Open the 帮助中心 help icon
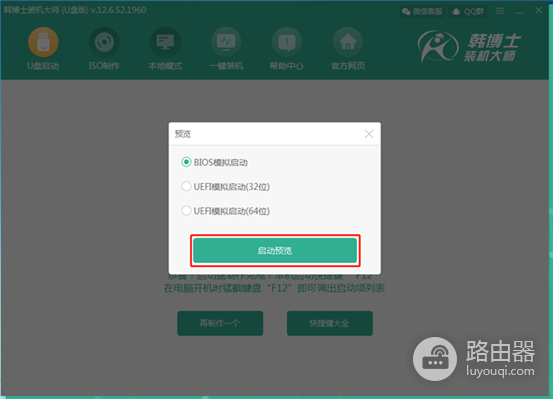Viewport: 553px width, 399px height. coord(287,42)
